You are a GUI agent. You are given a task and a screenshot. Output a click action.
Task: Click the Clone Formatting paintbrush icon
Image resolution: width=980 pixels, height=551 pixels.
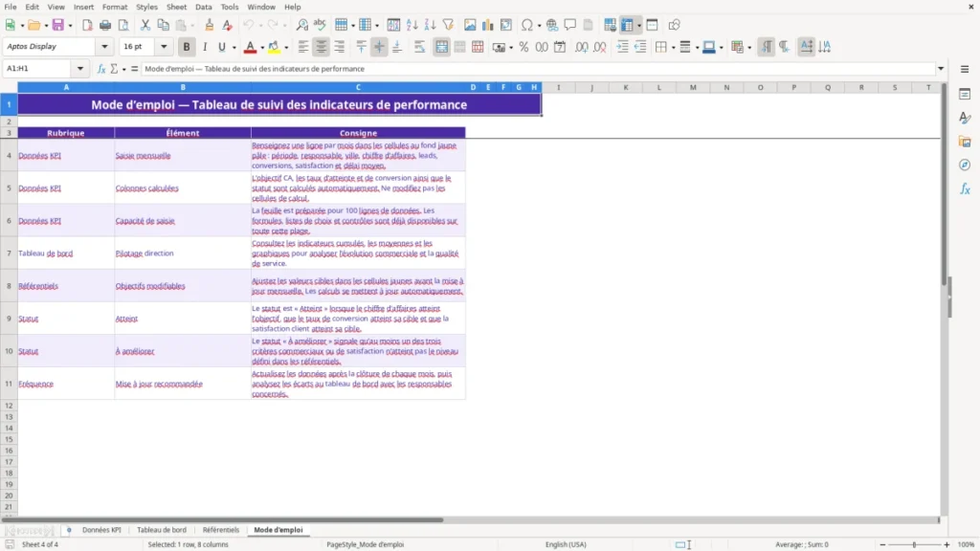pyautogui.click(x=210, y=25)
